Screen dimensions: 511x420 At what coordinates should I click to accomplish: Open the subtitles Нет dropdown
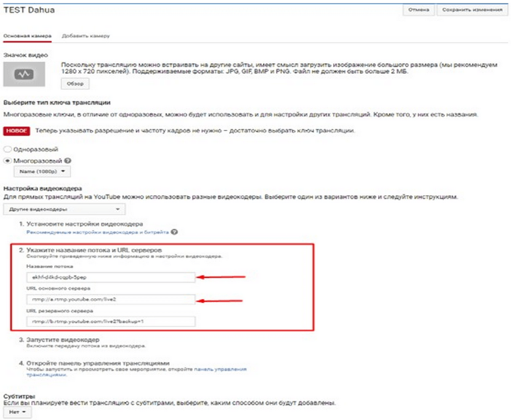pos(18,412)
